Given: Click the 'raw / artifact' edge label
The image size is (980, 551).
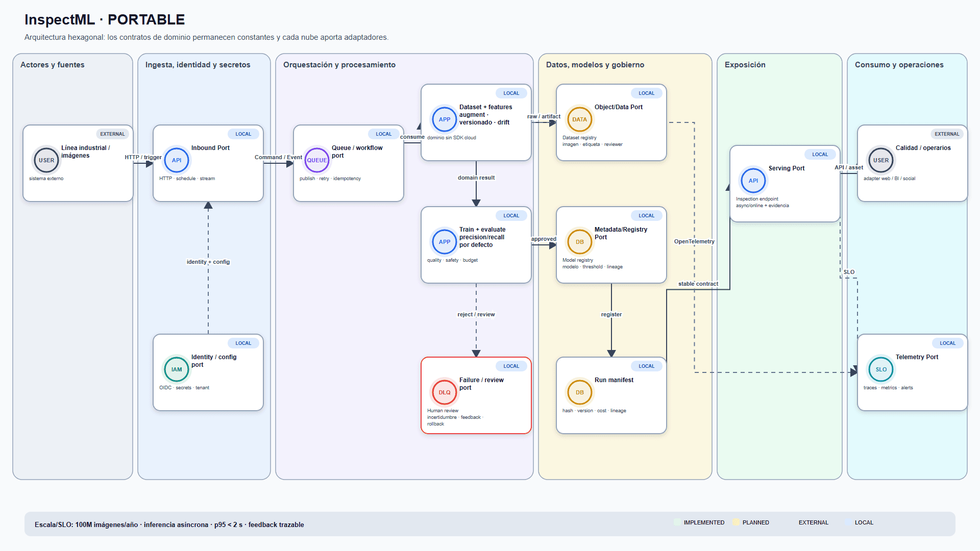Looking at the screenshot, I should [544, 116].
